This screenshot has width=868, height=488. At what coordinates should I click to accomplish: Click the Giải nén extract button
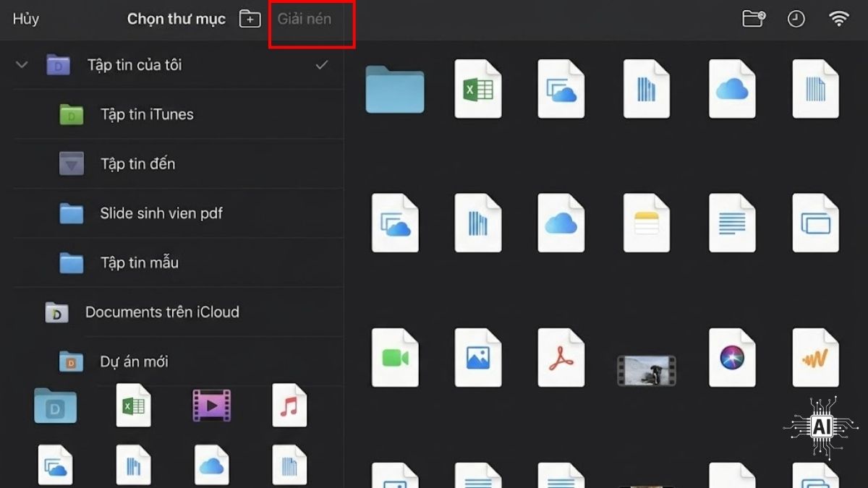click(x=305, y=19)
